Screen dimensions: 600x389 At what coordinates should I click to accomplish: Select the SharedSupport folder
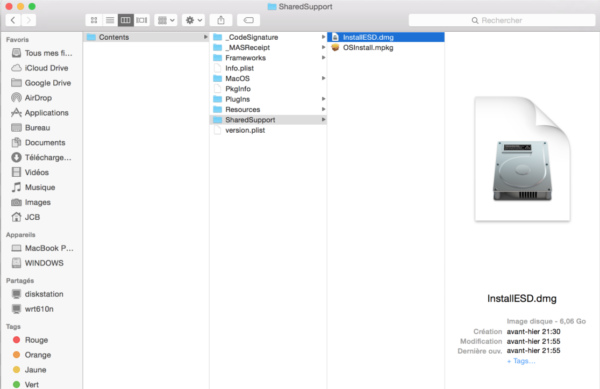pos(268,120)
